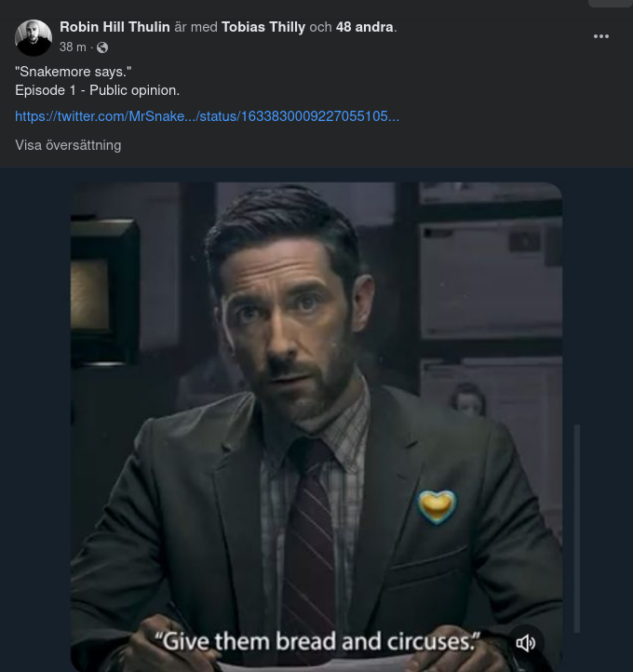Open the three-dot post options menu
The width and height of the screenshot is (633, 672).
[601, 36]
